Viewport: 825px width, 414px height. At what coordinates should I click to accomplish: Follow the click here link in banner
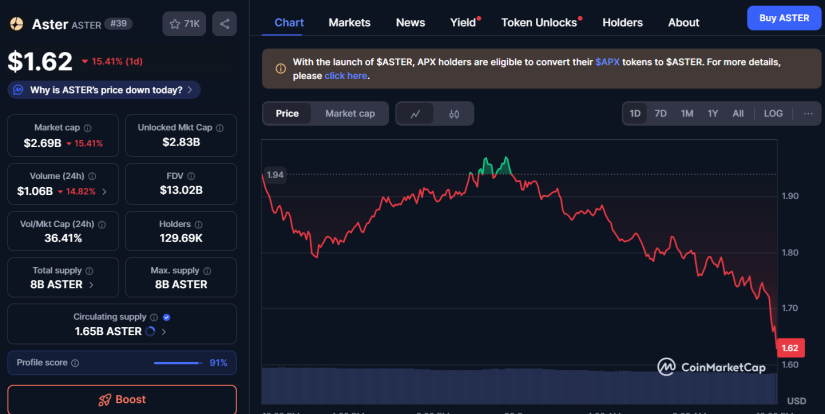coord(346,76)
